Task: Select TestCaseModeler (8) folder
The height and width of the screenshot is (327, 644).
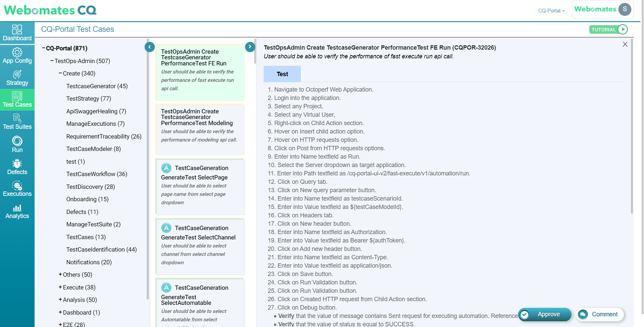Action: click(x=93, y=149)
